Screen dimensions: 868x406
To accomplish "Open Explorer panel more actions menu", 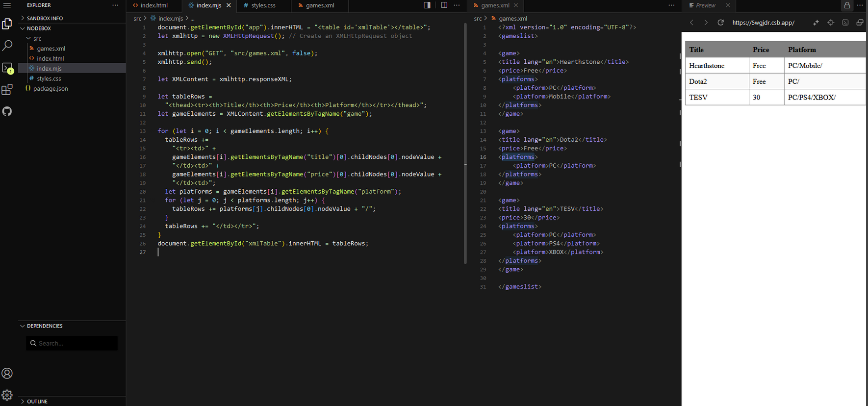I will pyautogui.click(x=115, y=5).
